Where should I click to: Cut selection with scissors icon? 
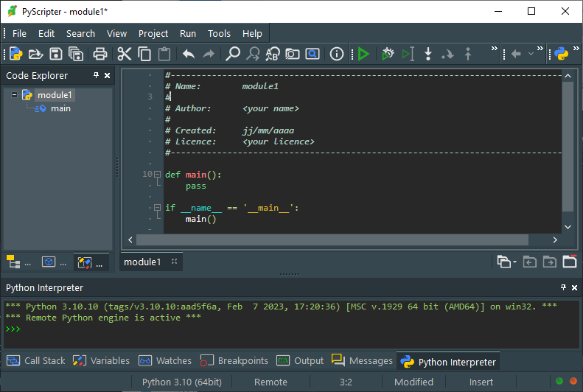[124, 54]
